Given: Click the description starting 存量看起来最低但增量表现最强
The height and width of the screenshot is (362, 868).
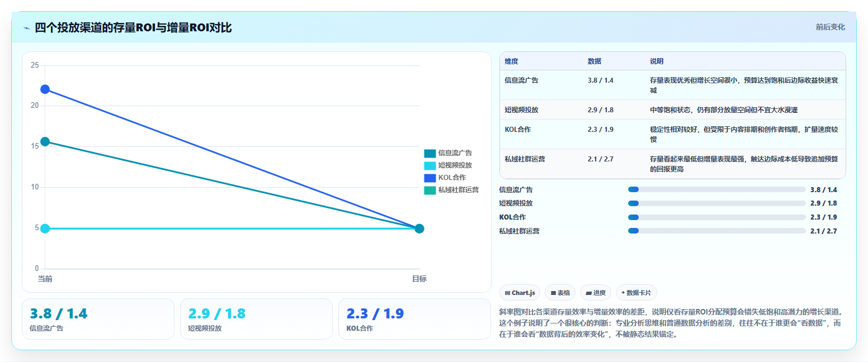Looking at the screenshot, I should [x=744, y=164].
